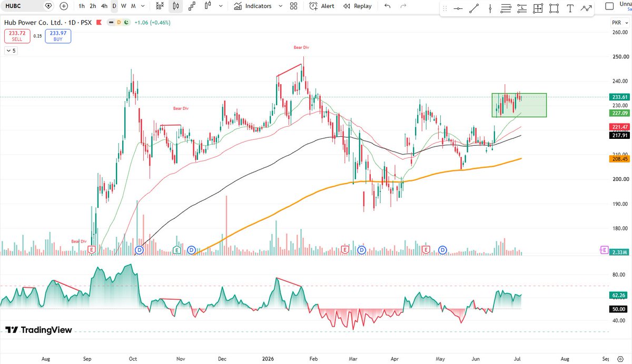Select the horizontal line drawing tool
Image resolution: width=632 pixels, height=364 pixels.
459,8
